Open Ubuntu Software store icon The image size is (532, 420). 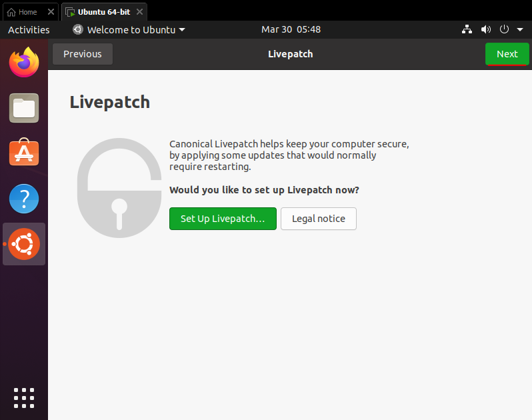click(x=24, y=152)
